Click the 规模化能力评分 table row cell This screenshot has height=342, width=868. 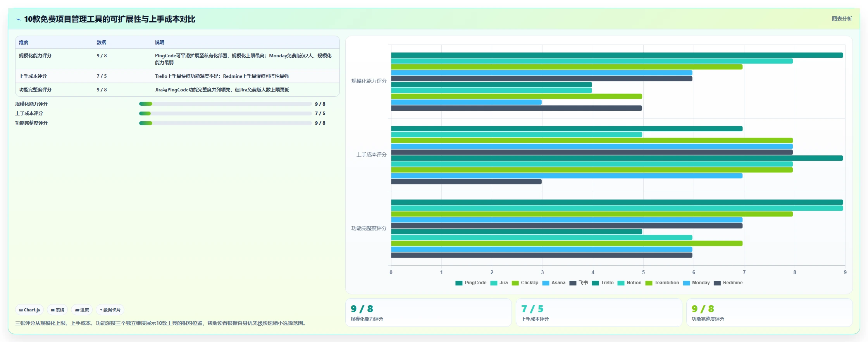click(x=35, y=56)
